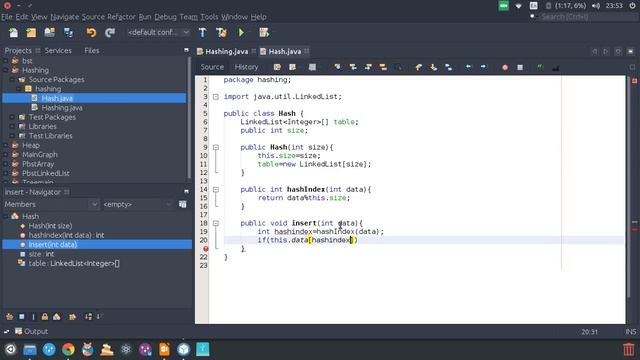Open Chrome from the taskbar

point(68,349)
